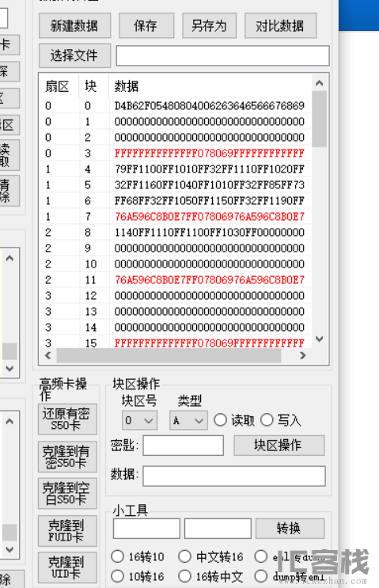Screen dimensions: 379x588
Task: Click lower left list scroll-up arrow
Action: click(9, 422)
